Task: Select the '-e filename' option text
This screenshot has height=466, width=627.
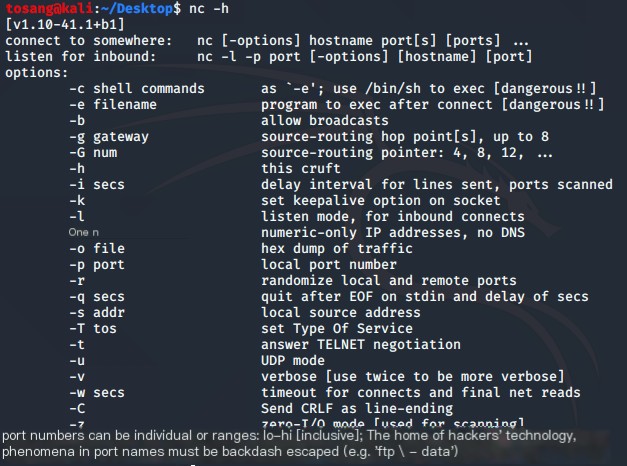Action: (x=113, y=104)
